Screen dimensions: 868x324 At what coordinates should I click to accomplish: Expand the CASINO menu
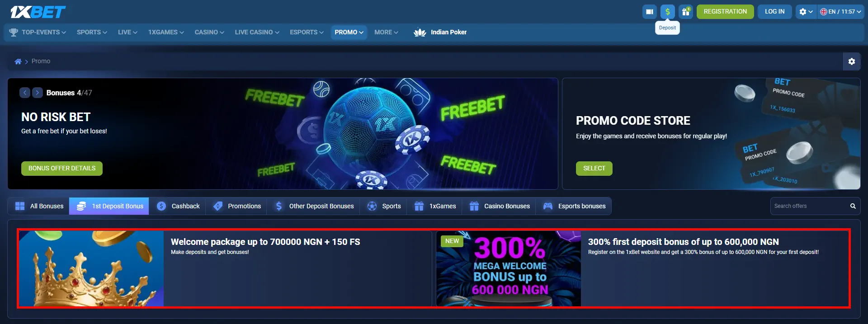coord(209,32)
